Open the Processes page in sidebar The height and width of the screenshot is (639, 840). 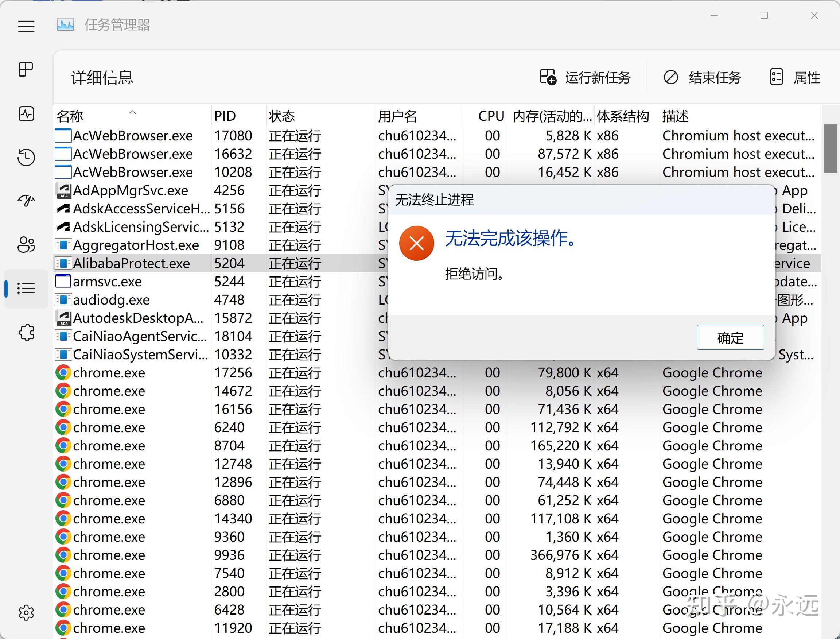click(x=26, y=70)
